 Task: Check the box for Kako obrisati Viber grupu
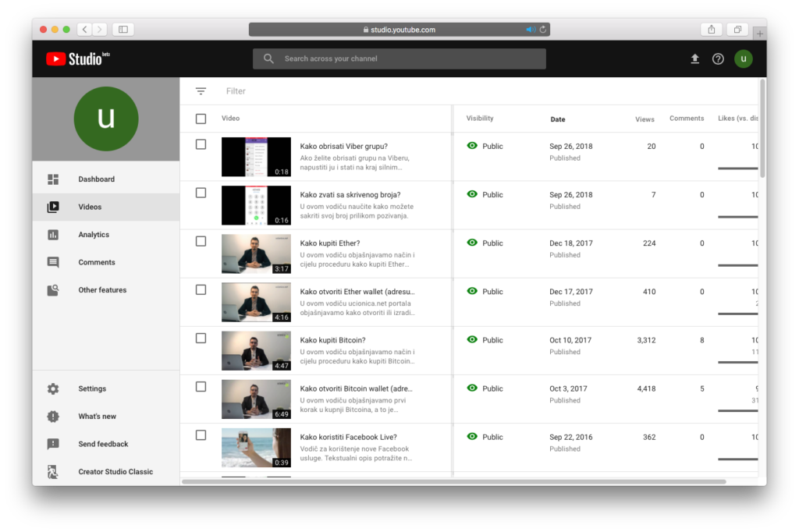(201, 144)
